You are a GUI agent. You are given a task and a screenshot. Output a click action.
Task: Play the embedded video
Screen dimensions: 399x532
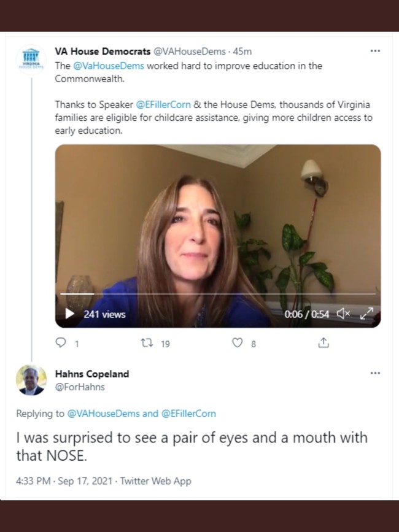coord(70,314)
